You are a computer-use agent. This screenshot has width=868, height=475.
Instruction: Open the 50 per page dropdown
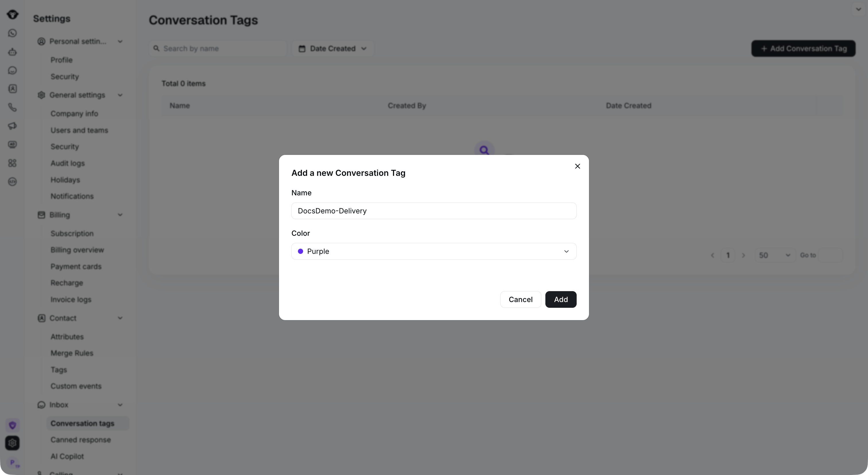[775, 255]
